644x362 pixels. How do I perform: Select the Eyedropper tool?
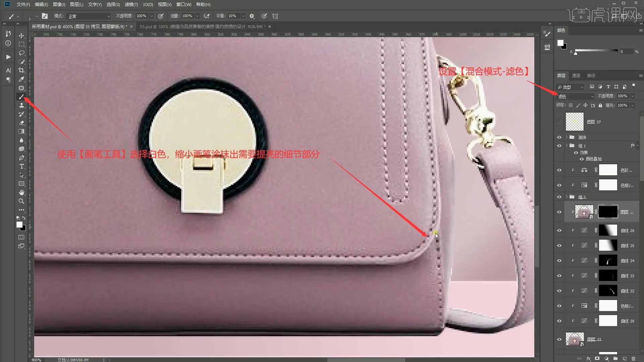[x=21, y=79]
